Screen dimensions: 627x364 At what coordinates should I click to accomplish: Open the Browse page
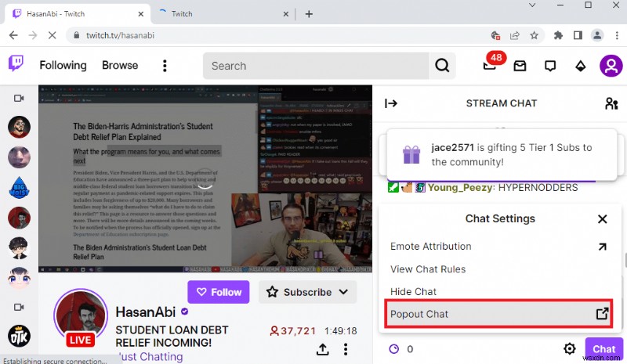click(x=120, y=65)
